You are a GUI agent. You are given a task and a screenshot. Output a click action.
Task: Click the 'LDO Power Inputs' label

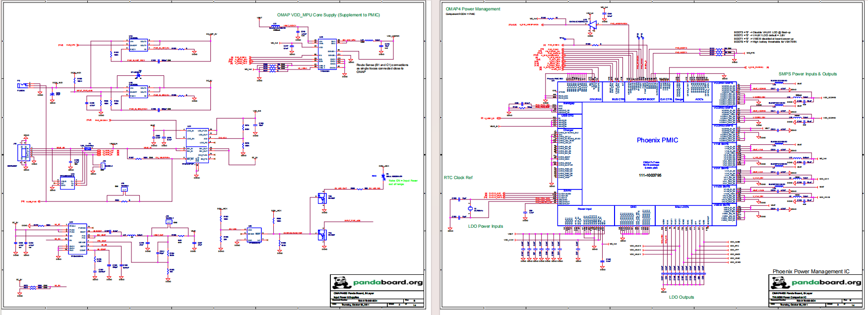[486, 226]
